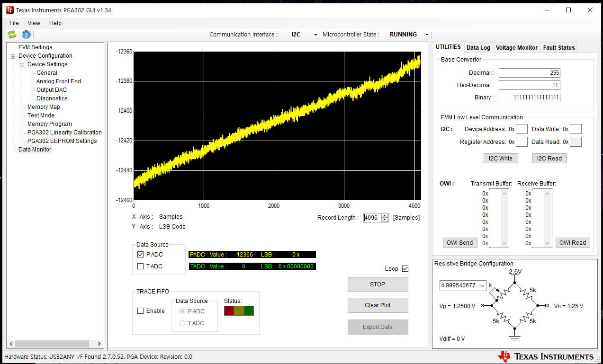Open the blue help question mark icon
Viewport: 603px width, 364px height.
26,35
